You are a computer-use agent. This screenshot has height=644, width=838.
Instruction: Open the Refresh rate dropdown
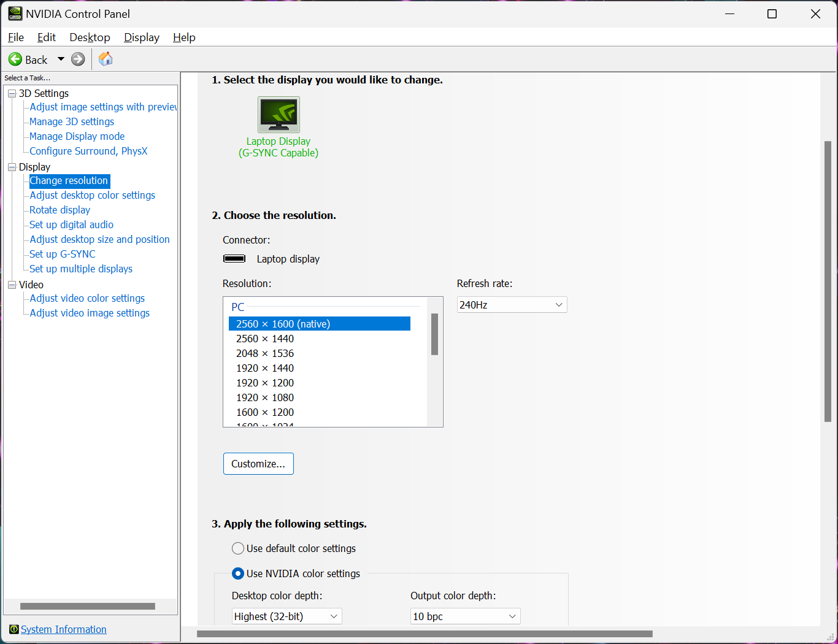click(x=512, y=305)
